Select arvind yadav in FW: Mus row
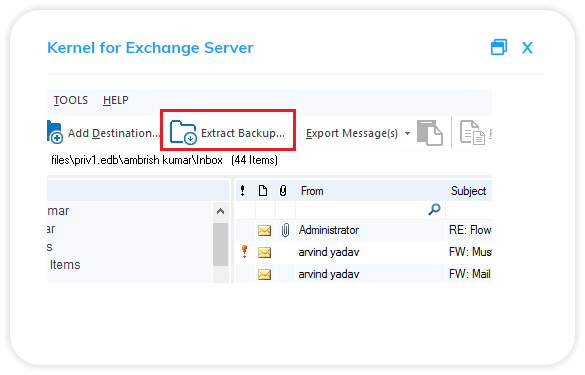Viewport: 585px width, 375px height. point(329,252)
